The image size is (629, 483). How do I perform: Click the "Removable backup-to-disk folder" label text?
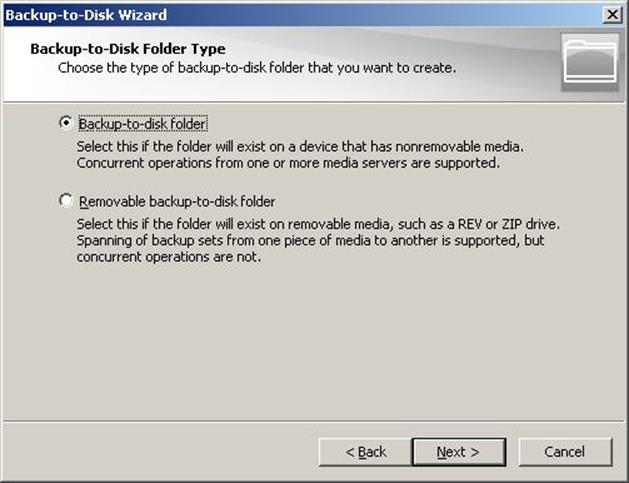click(x=177, y=201)
